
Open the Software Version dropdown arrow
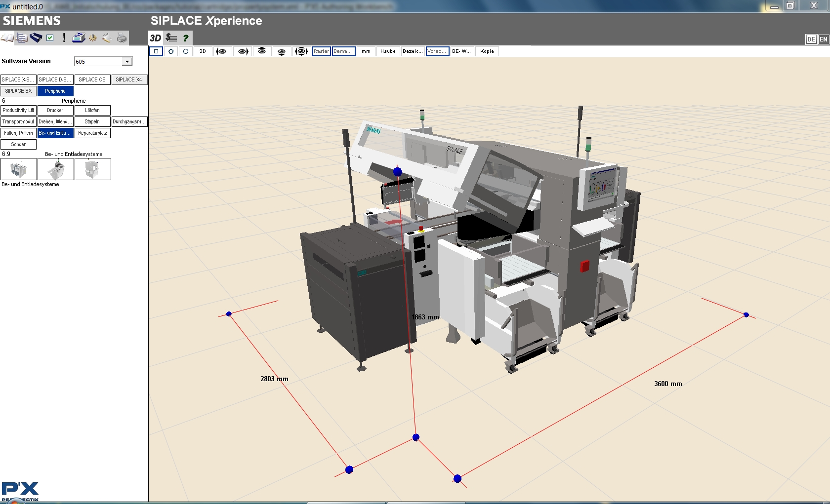pos(127,62)
